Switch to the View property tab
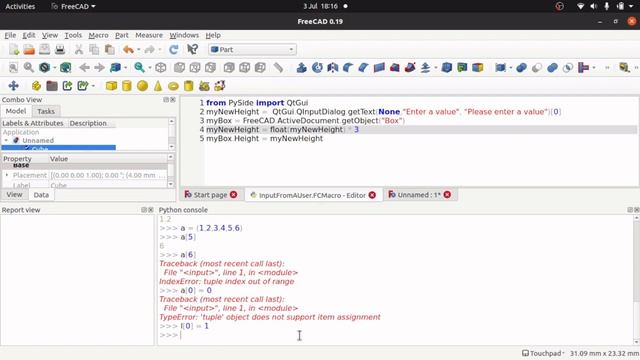This screenshot has width=640, height=360. [14, 195]
